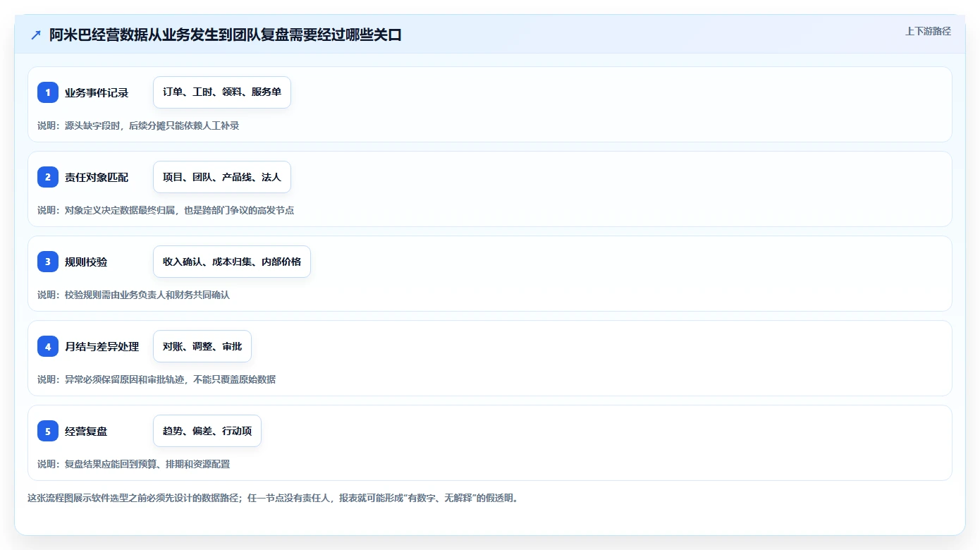Click the step 1 number badge
The image size is (980, 550).
(x=48, y=92)
